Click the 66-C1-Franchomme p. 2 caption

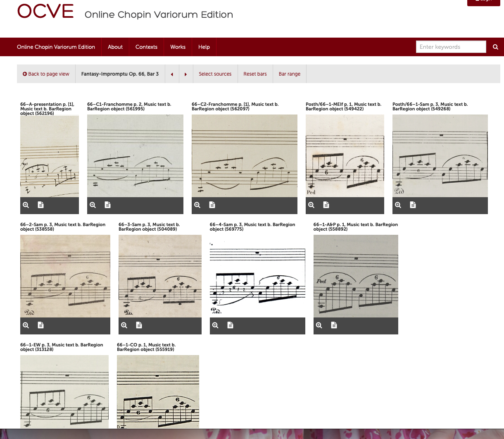coord(129,107)
